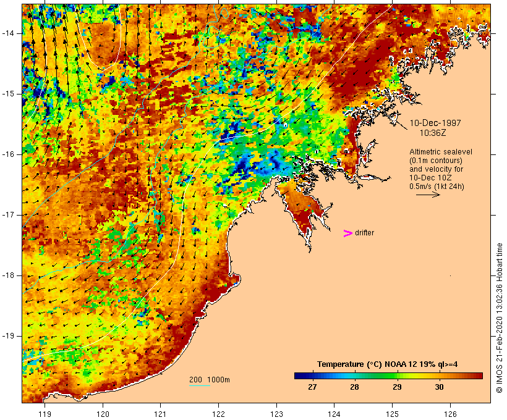
Task: Click the '(0.1m contours)' caption line
Action: pos(436,160)
